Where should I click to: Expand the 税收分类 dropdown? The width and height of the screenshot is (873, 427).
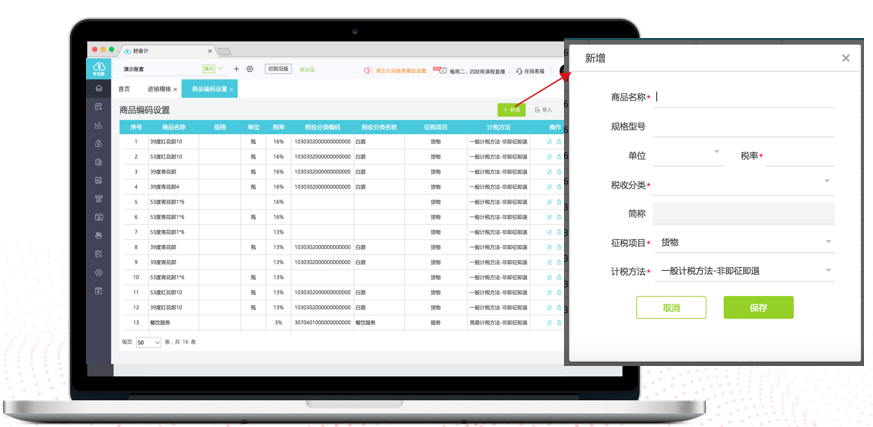pyautogui.click(x=744, y=184)
